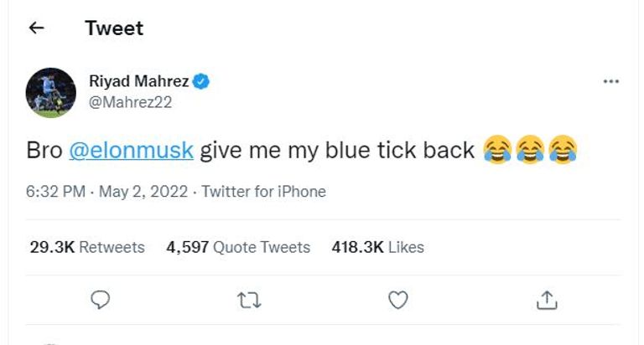
Task: Click the last laughing emoji in tweet
Action: tap(562, 150)
